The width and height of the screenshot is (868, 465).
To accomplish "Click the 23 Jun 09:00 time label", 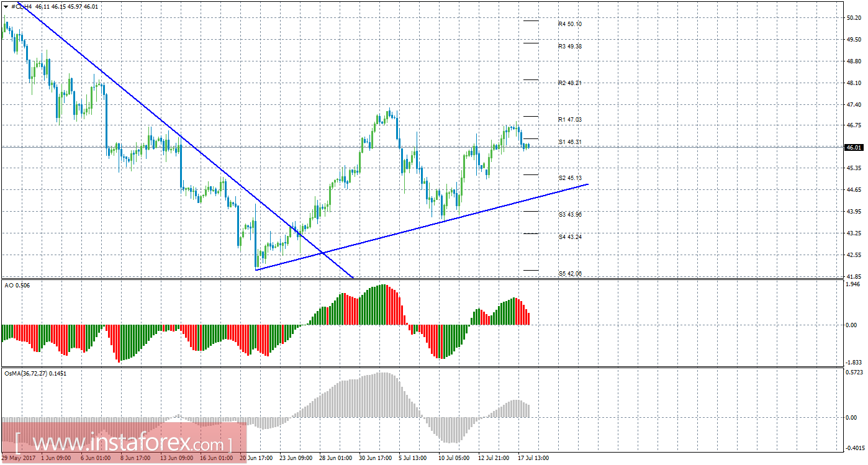I will [x=296, y=459].
